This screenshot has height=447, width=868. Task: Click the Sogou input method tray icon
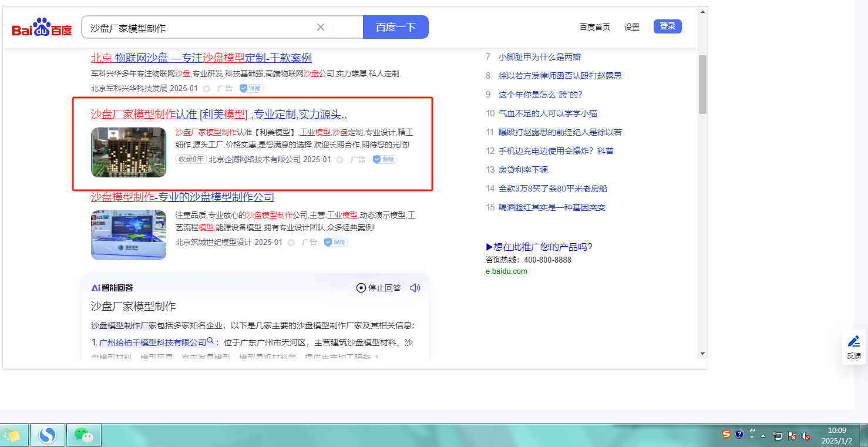pyautogui.click(x=726, y=435)
